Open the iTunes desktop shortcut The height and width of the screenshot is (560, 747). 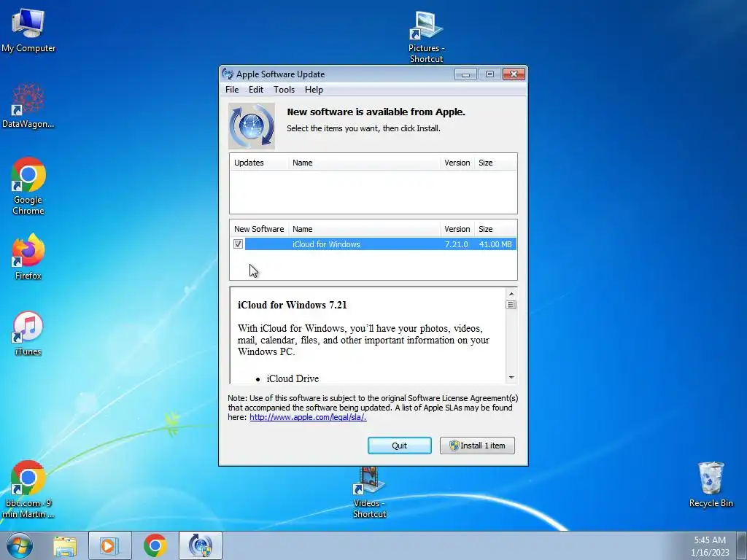point(28,332)
